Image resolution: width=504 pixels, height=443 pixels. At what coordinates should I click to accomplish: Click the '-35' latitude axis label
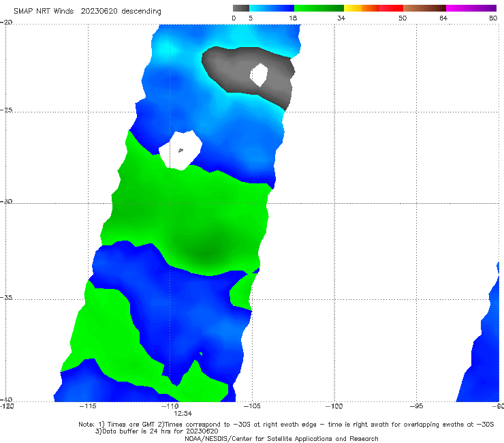coord(6,297)
